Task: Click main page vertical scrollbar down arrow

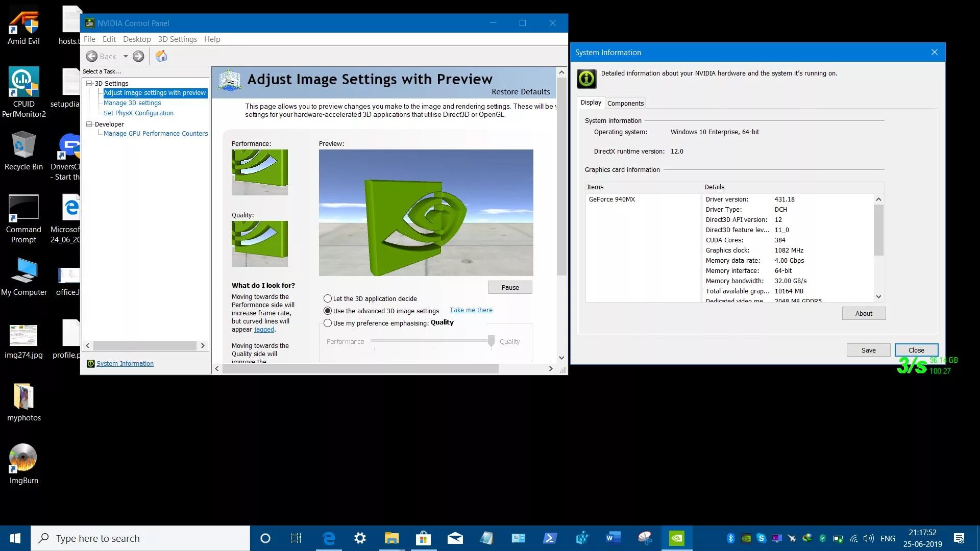Action: click(561, 358)
